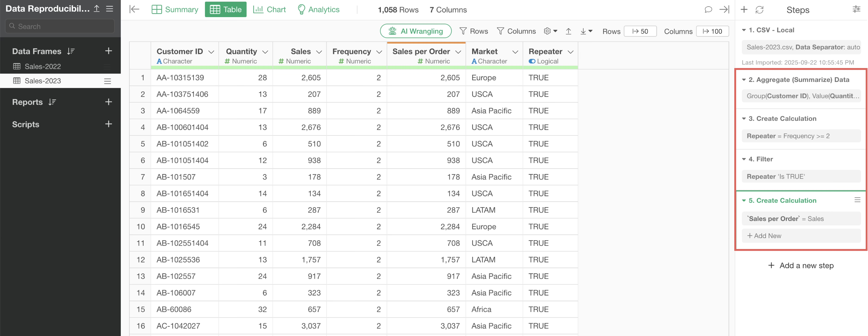The height and width of the screenshot is (336, 868).
Task: Collapse the 4. Filter step
Action: tap(744, 159)
